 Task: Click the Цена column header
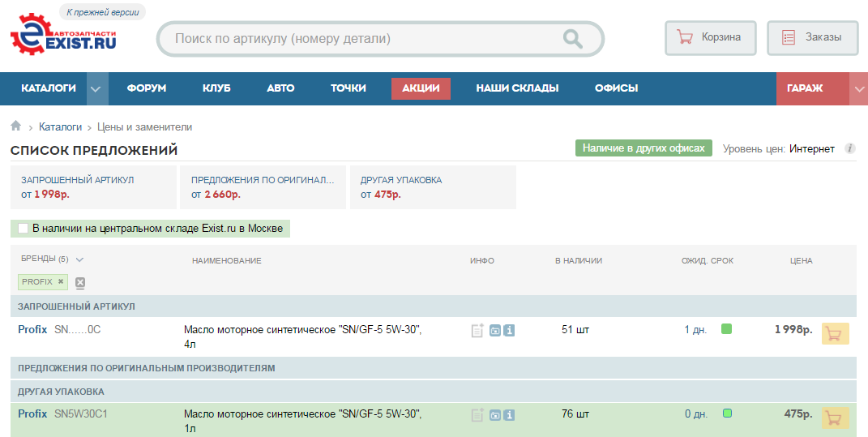(801, 260)
